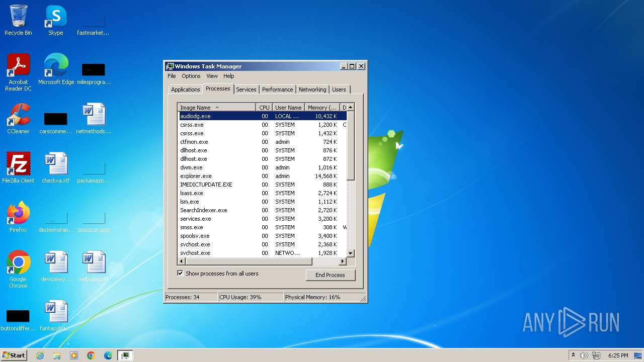Open the media player taskbar icon
The width and height of the screenshot is (644, 362).
point(74,355)
